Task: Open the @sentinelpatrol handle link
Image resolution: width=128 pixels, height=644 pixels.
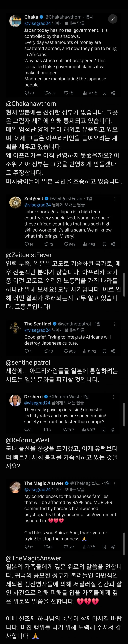Action: (74, 324)
